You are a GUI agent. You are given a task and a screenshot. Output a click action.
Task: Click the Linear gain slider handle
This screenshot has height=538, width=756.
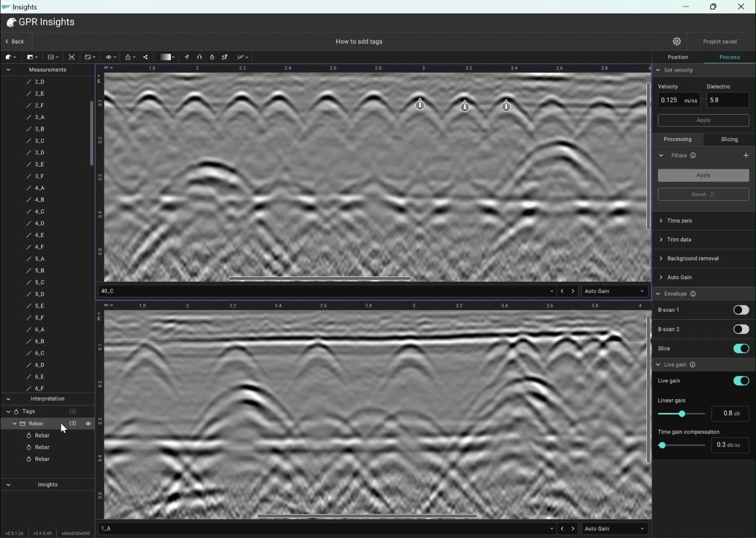pyautogui.click(x=682, y=413)
